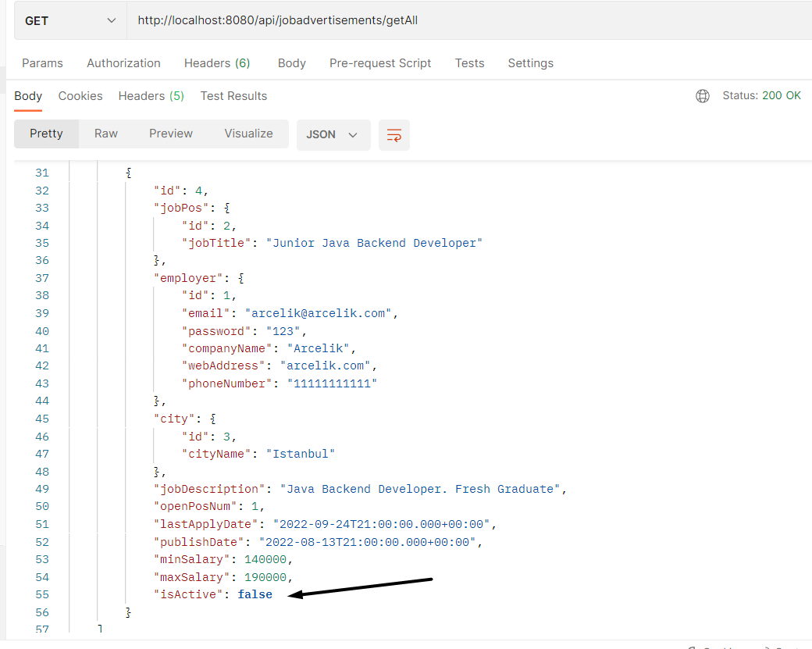Open the Settings tab
The width and height of the screenshot is (812, 649).
[x=530, y=63]
